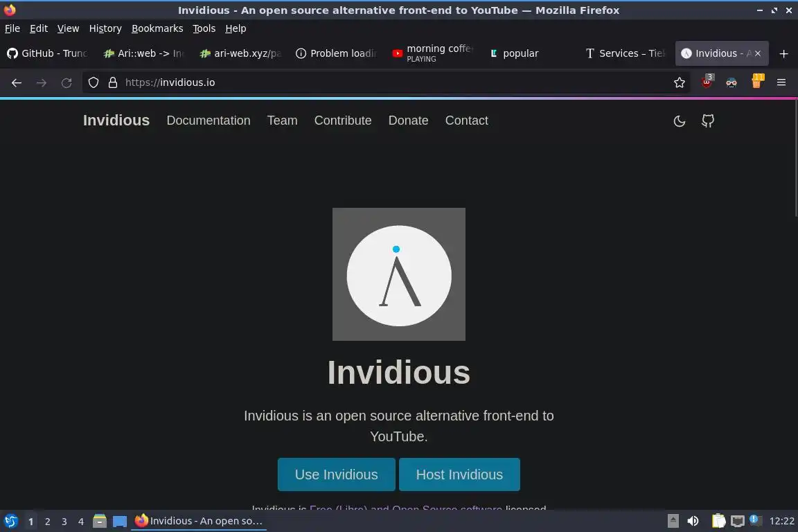Click the removable media eject tray icon
Screen dimensions: 798x532
673,521
